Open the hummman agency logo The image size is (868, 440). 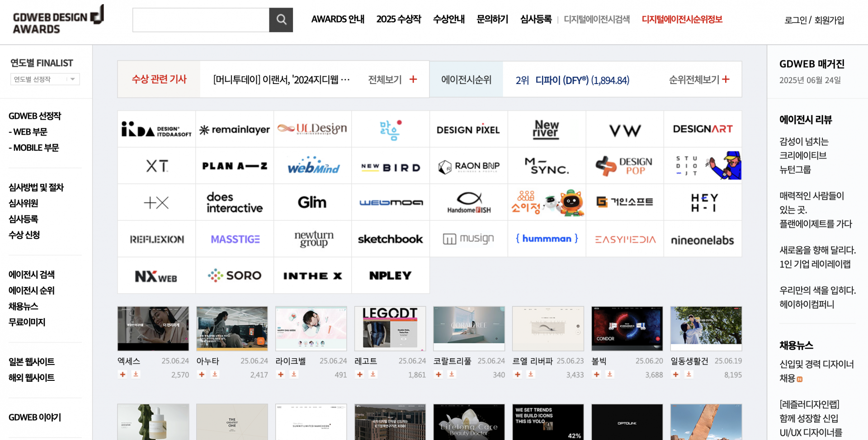(x=547, y=239)
